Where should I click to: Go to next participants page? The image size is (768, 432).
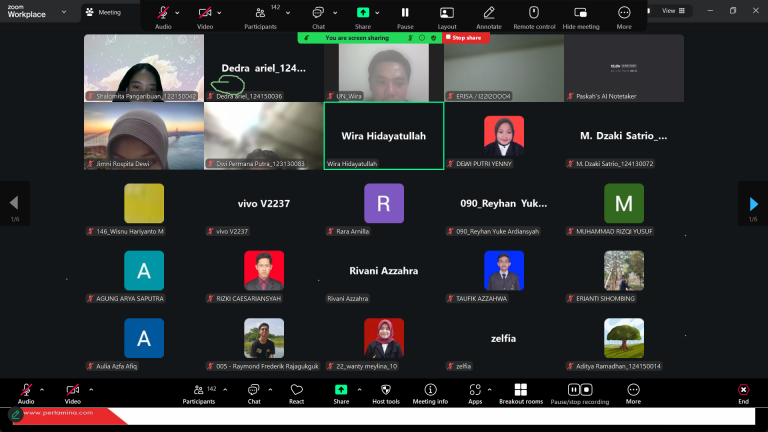[x=753, y=203]
